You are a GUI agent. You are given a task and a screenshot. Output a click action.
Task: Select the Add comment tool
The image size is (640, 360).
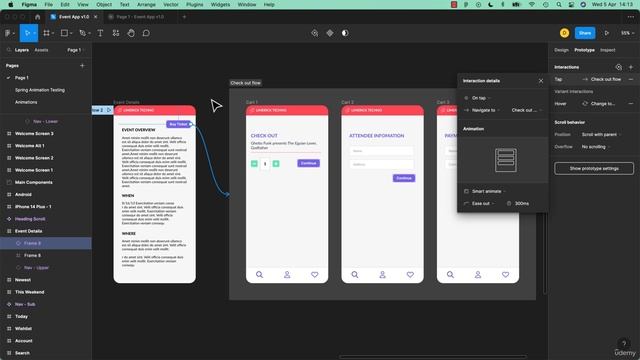(146, 33)
